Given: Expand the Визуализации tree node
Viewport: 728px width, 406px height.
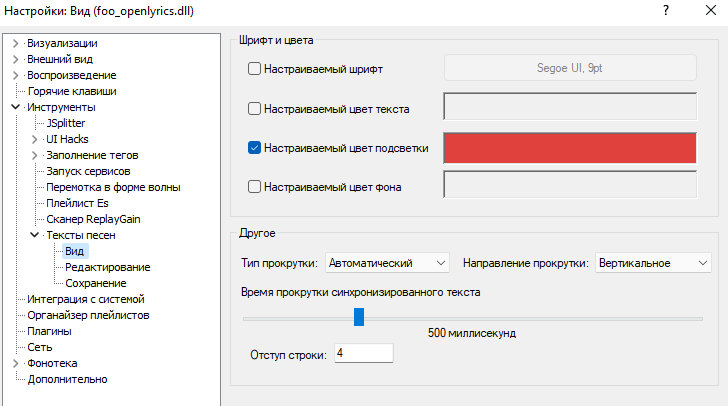Looking at the screenshot, I should (x=15, y=43).
